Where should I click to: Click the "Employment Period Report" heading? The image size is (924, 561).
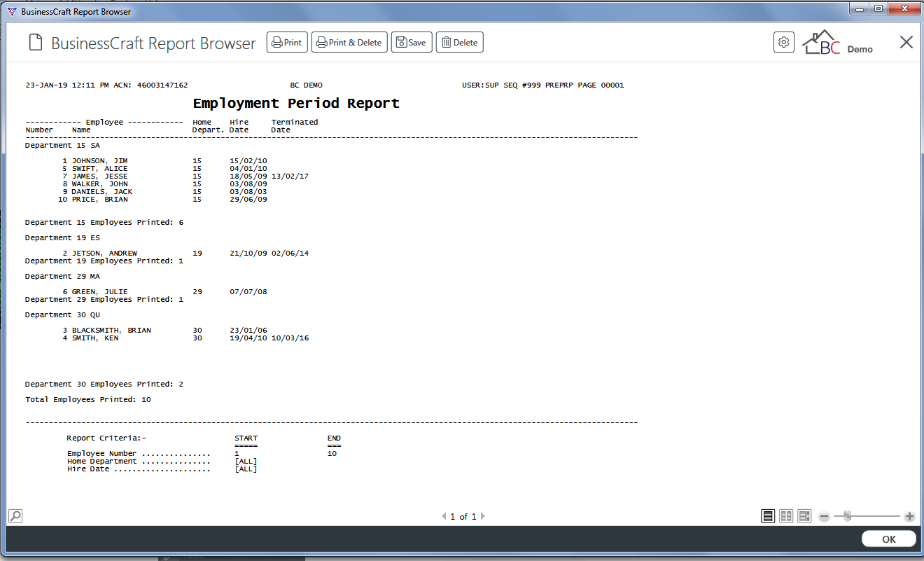point(296,104)
